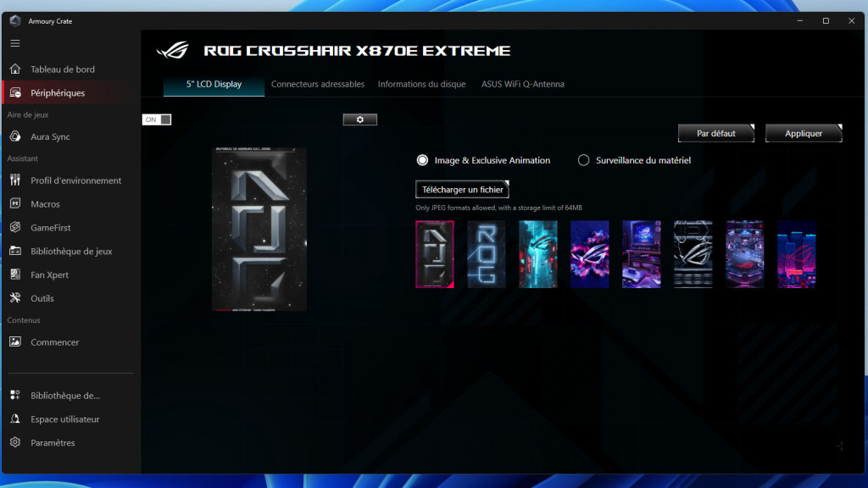Click the Aire de jeux section label
Screen dimensions: 868x488
[x=28, y=114]
